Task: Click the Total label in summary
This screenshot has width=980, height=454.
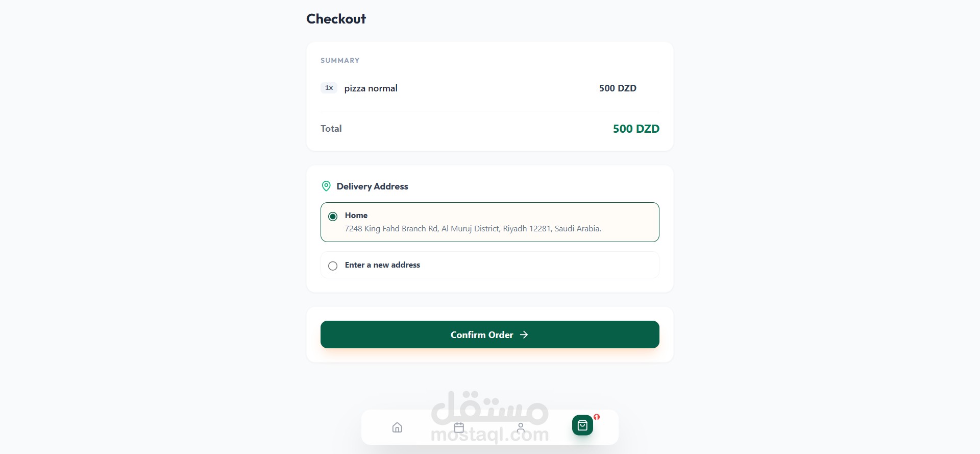Action: (331, 129)
